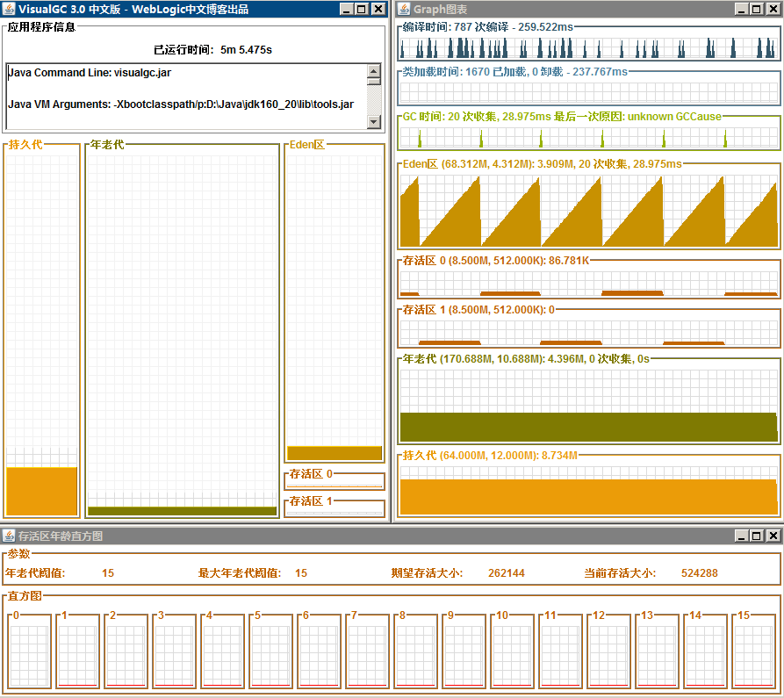Click inside the Java Command Line text area
The image size is (784, 698).
point(187,96)
